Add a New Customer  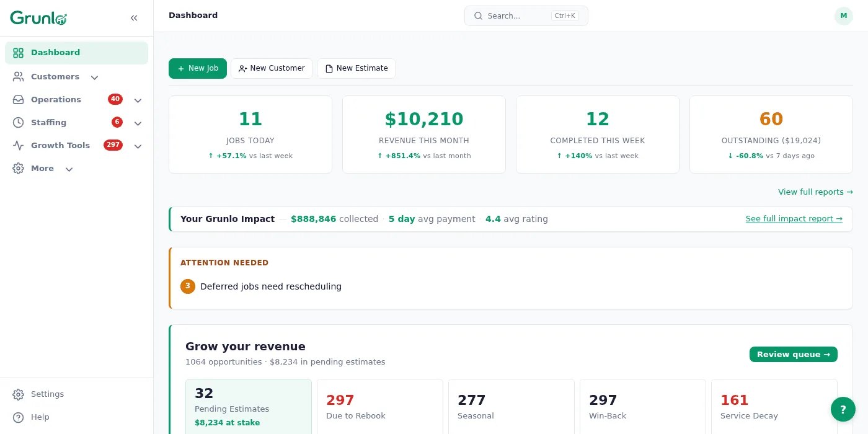tap(272, 68)
